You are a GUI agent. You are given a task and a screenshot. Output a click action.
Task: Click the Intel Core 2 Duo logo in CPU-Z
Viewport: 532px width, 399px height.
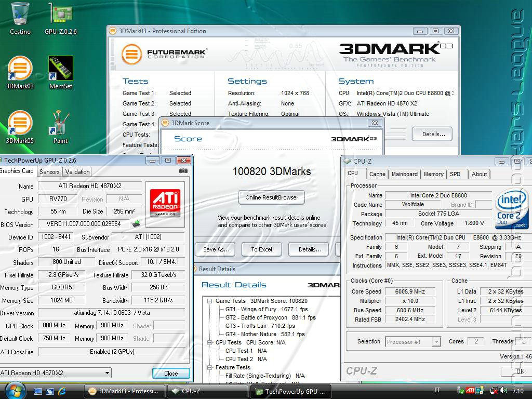pyautogui.click(x=512, y=209)
